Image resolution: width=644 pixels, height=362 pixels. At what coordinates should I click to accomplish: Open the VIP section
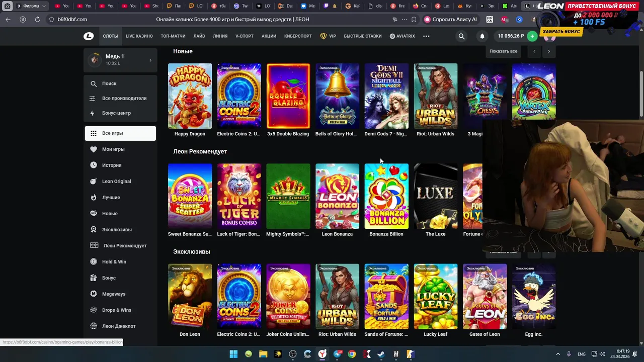click(x=328, y=36)
